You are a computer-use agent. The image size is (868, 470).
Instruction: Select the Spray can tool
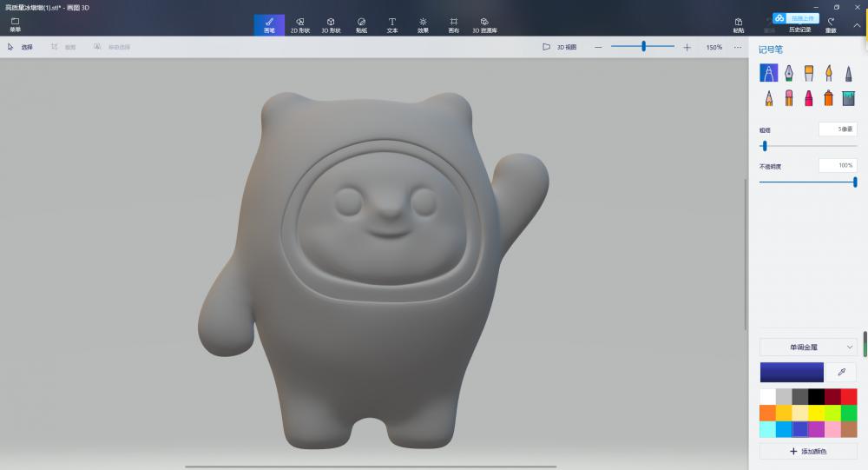[829, 98]
